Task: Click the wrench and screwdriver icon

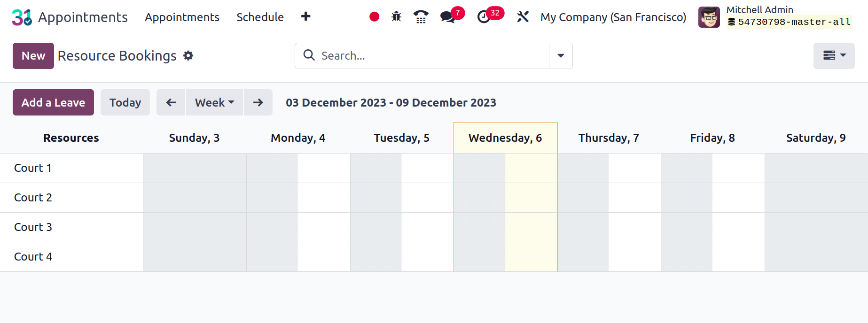Action: (x=523, y=17)
